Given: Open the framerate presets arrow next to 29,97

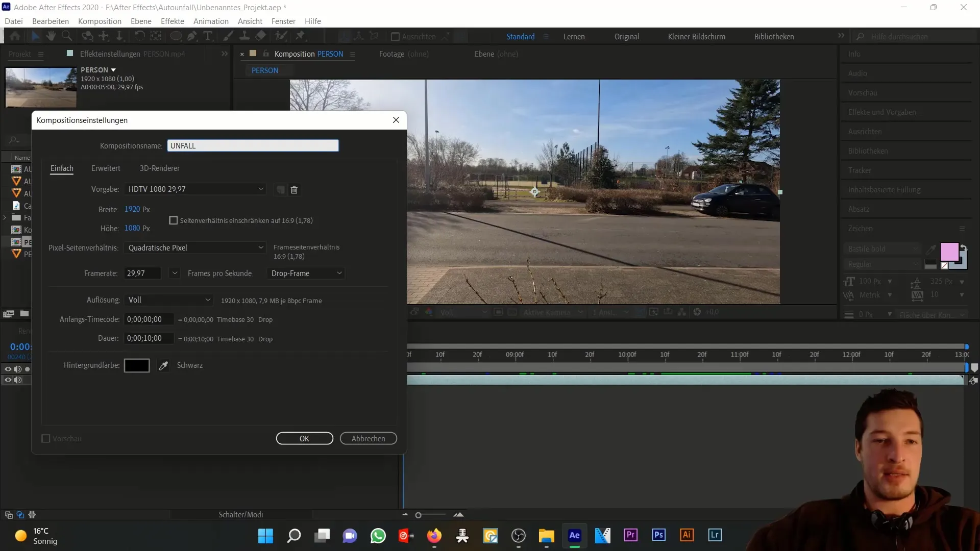Looking at the screenshot, I should 175,273.
